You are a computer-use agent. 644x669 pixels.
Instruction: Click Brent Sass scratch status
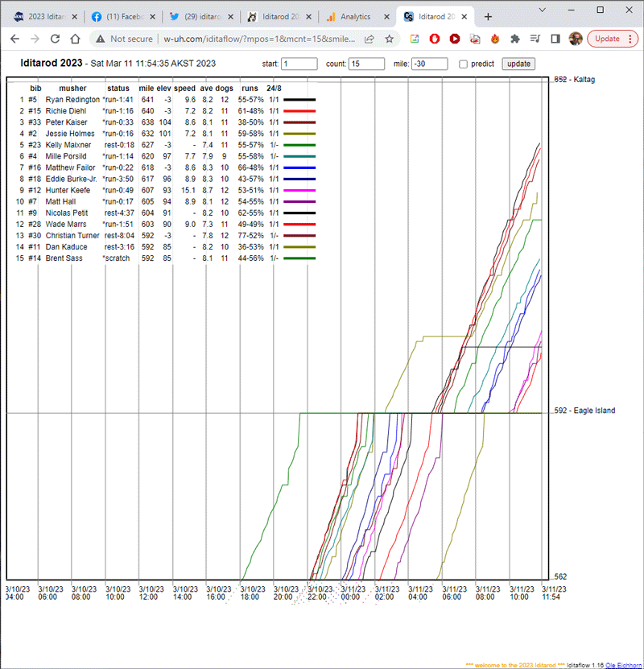[117, 258]
